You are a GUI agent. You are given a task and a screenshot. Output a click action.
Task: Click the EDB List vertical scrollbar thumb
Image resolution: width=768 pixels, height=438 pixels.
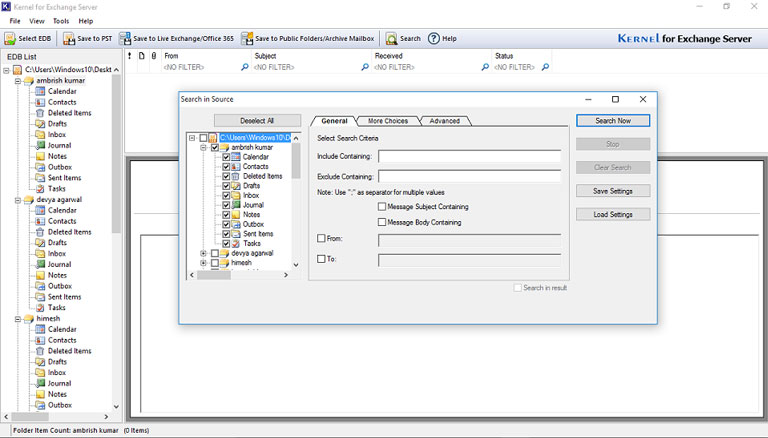pyautogui.click(x=116, y=154)
